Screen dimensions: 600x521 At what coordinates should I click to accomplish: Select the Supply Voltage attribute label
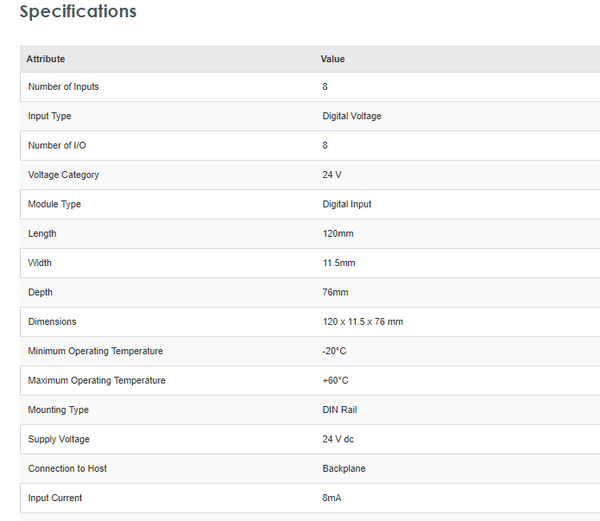click(58, 439)
